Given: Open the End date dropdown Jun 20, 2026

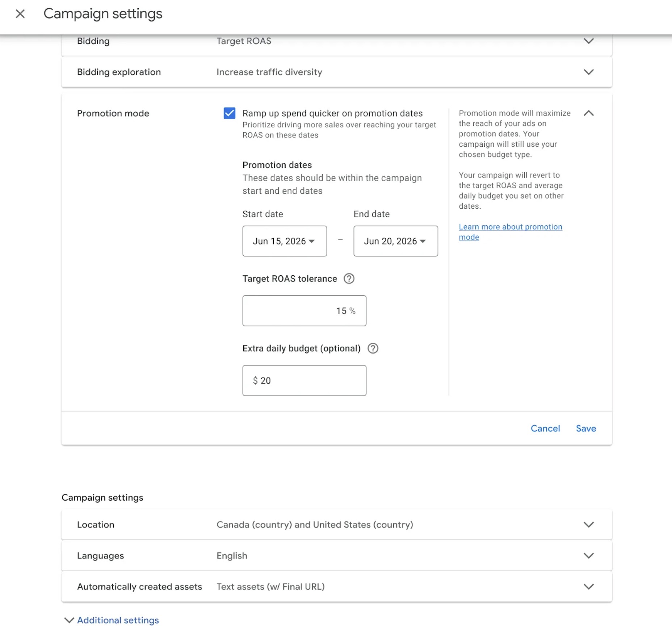Looking at the screenshot, I should [395, 241].
